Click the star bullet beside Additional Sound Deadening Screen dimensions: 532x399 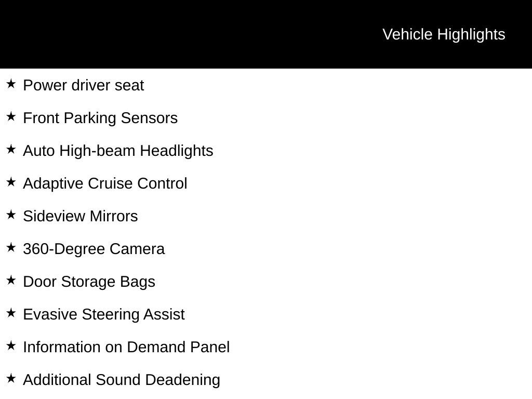11,378
